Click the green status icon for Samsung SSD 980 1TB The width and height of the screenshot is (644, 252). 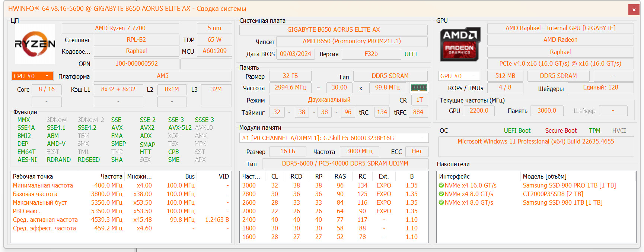441,203
